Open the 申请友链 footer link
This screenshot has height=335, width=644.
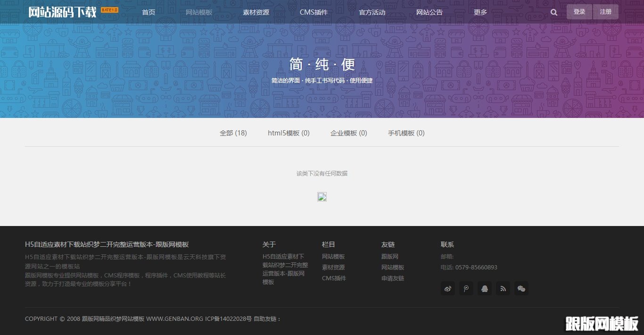click(x=392, y=278)
